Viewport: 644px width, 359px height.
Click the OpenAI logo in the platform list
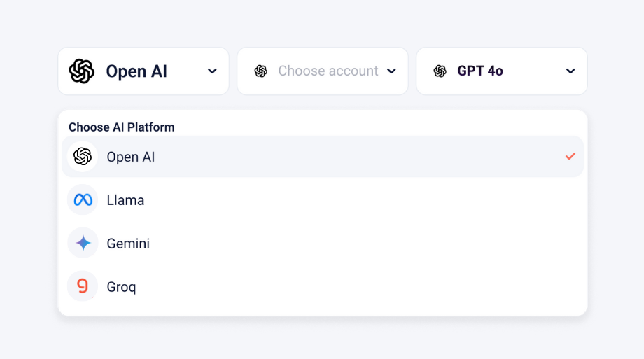(83, 157)
